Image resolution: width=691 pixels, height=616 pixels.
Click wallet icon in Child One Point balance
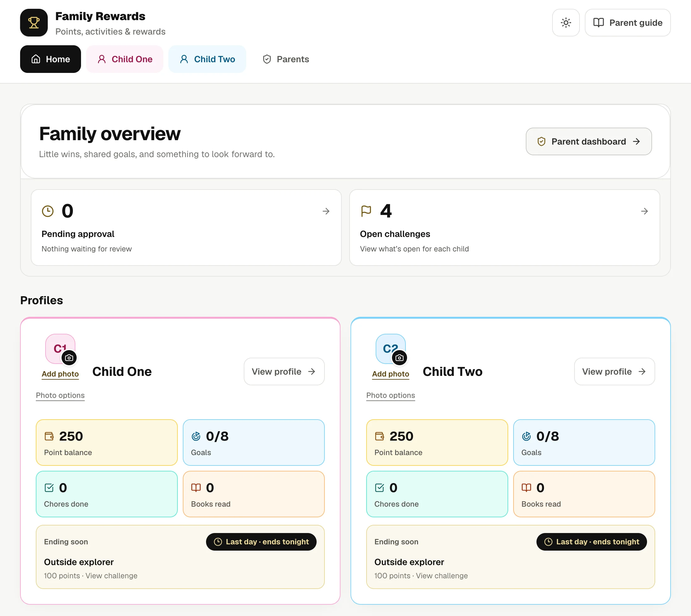point(49,436)
